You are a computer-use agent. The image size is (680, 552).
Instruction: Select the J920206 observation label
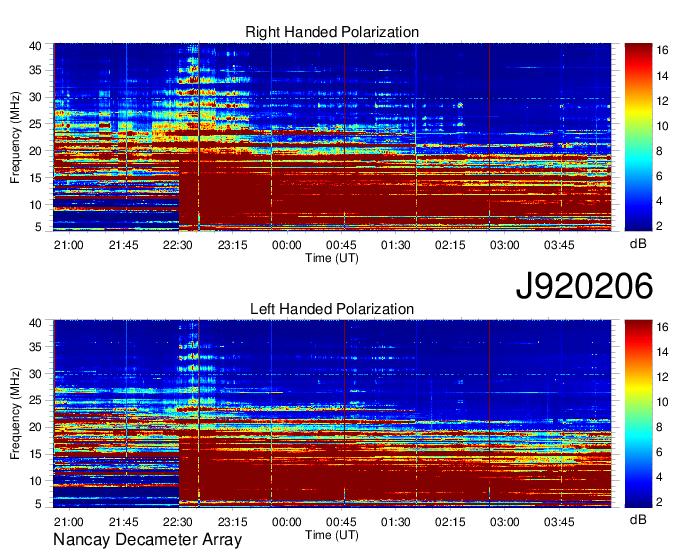click(x=584, y=286)
